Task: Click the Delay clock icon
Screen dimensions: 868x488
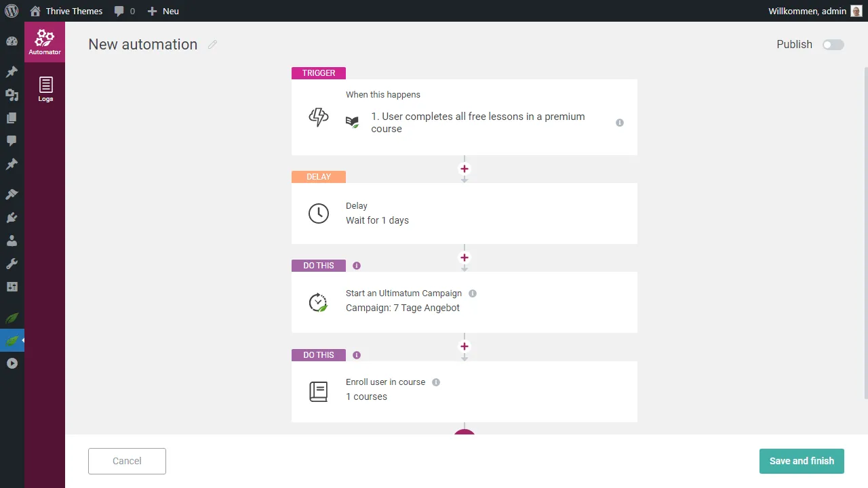Action: pyautogui.click(x=319, y=213)
